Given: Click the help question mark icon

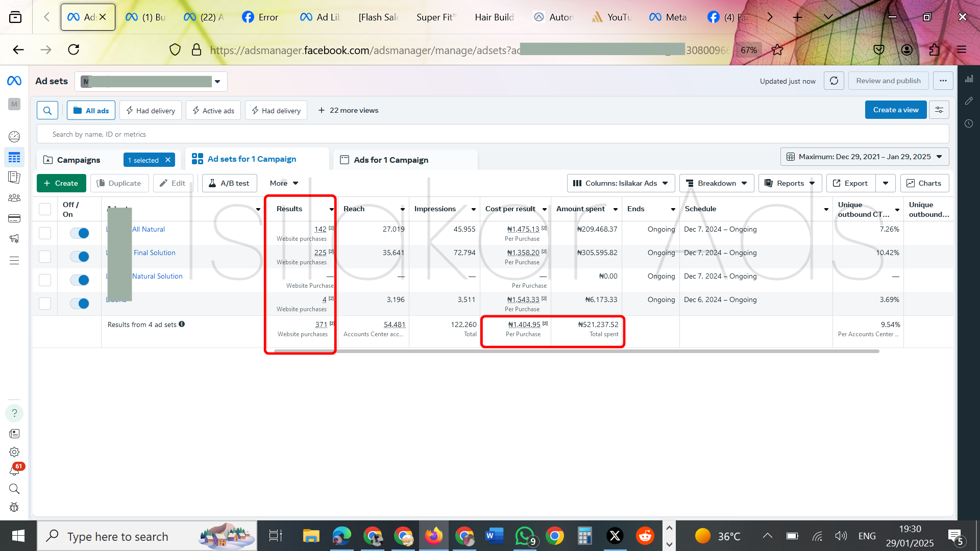Looking at the screenshot, I should (x=14, y=413).
